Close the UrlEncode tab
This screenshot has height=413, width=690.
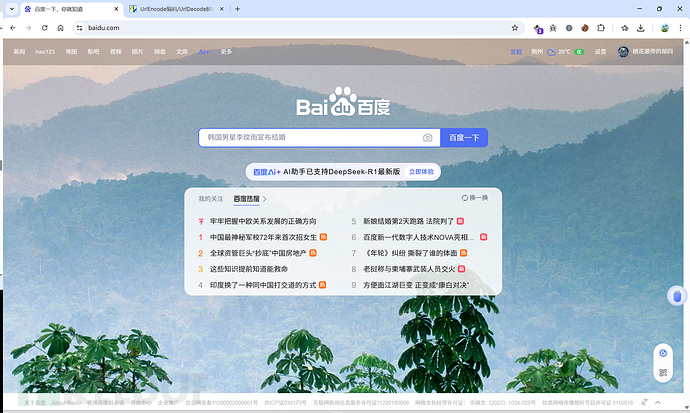pyautogui.click(x=221, y=9)
